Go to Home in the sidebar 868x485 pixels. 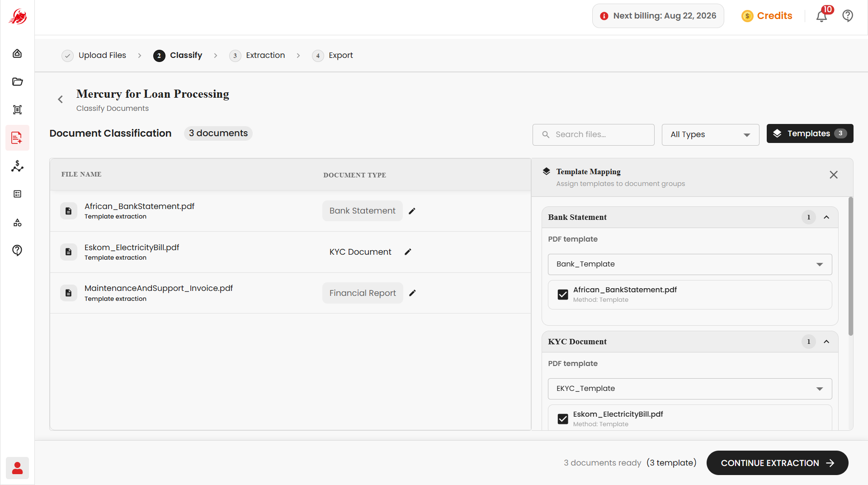[17, 53]
